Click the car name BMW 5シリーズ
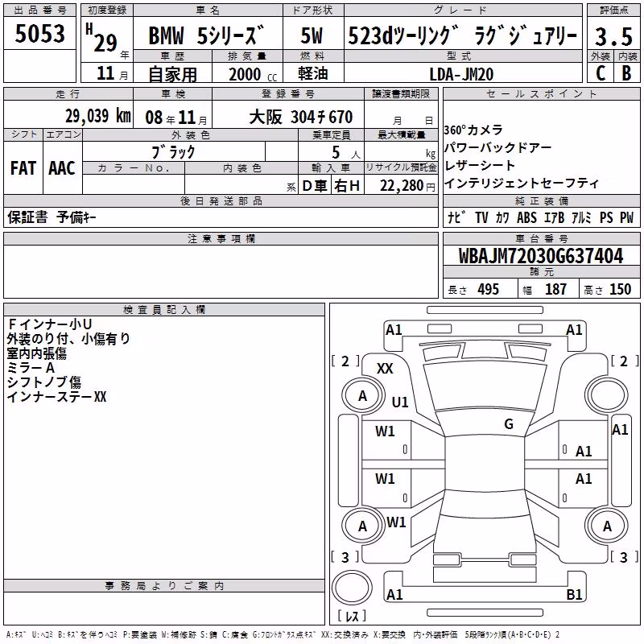 (x=205, y=35)
